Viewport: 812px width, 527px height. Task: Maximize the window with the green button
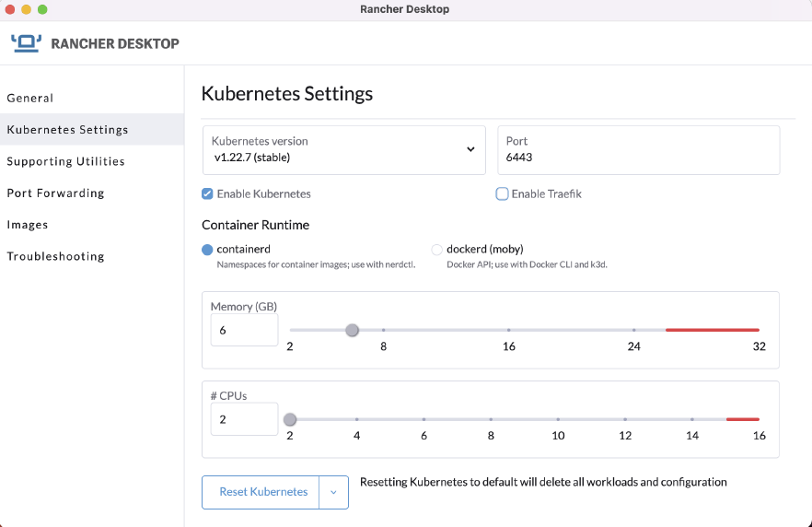[x=42, y=9]
